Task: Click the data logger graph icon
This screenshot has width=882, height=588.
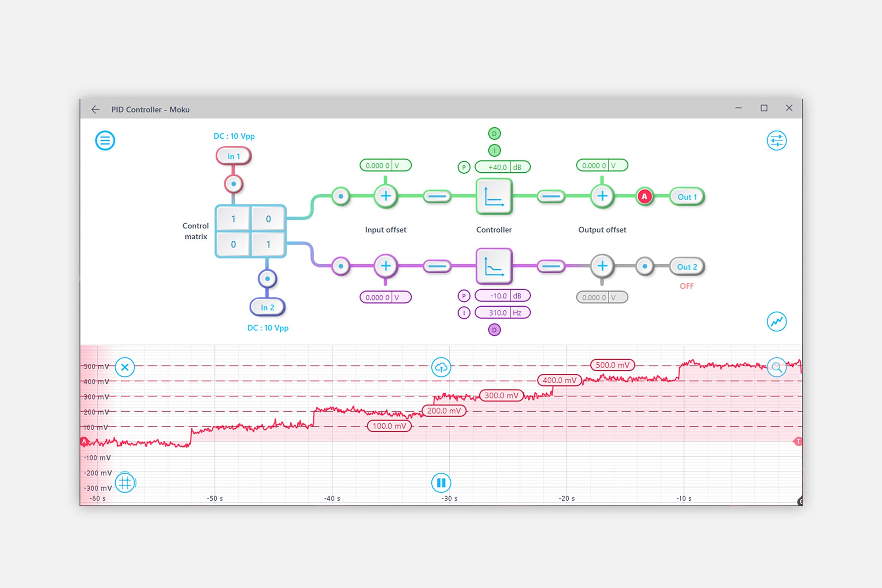Action: pyautogui.click(x=776, y=322)
